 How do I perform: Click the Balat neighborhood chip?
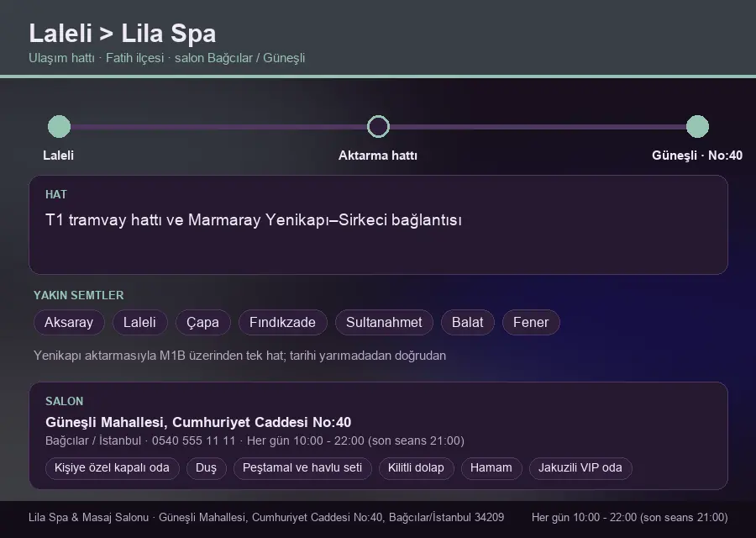[x=468, y=322]
